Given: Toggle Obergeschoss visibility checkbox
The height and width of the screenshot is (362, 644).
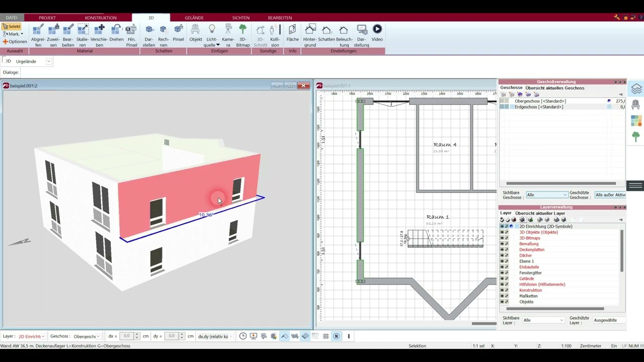Looking at the screenshot, I should [502, 101].
